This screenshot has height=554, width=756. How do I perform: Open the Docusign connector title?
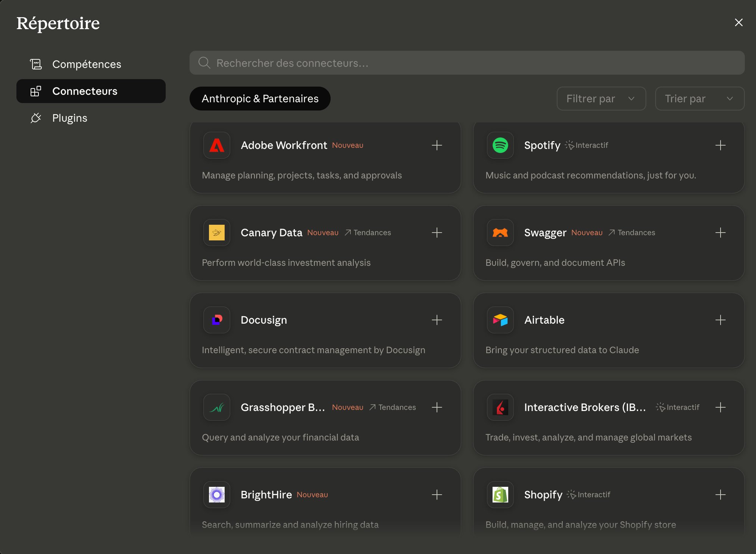pyautogui.click(x=264, y=320)
